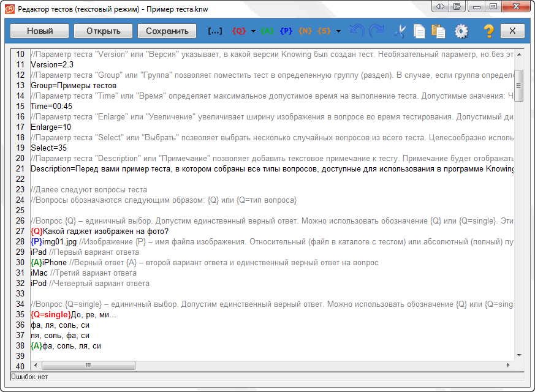Click the line Version=2.3

click(x=52, y=65)
